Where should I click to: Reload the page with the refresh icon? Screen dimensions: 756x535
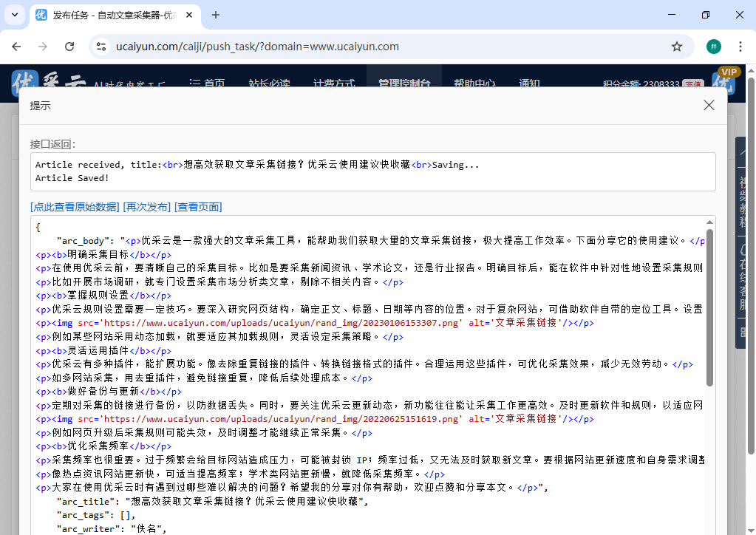(x=69, y=46)
